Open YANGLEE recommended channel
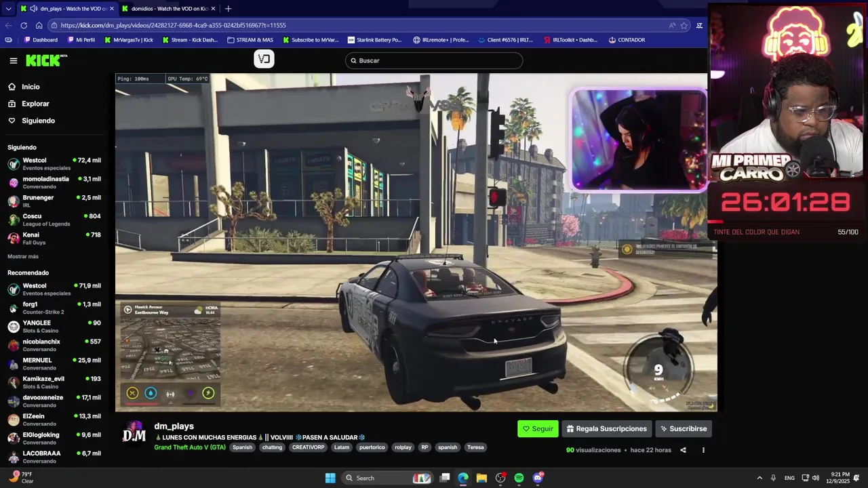Screen dimensions: 868x488 [54, 326]
